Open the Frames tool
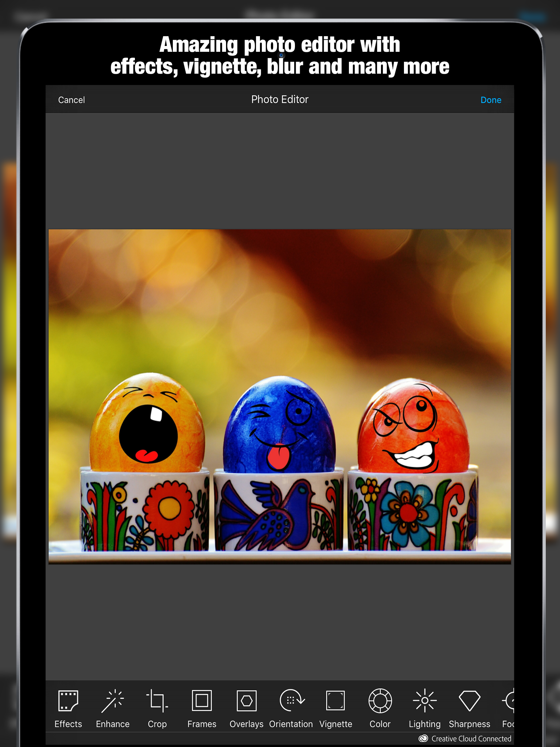 202,708
